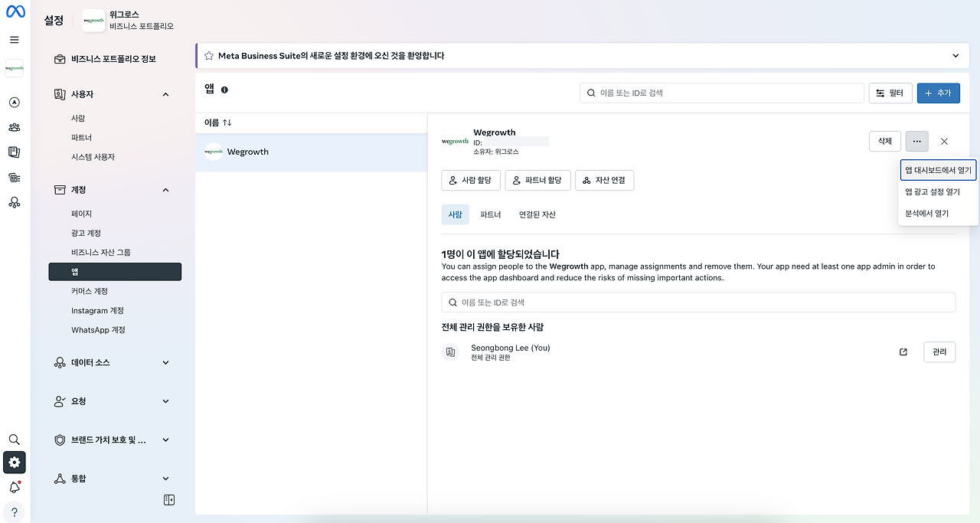Click the info icon next to 앱 heading
This screenshot has height=523, width=980.
223,89
